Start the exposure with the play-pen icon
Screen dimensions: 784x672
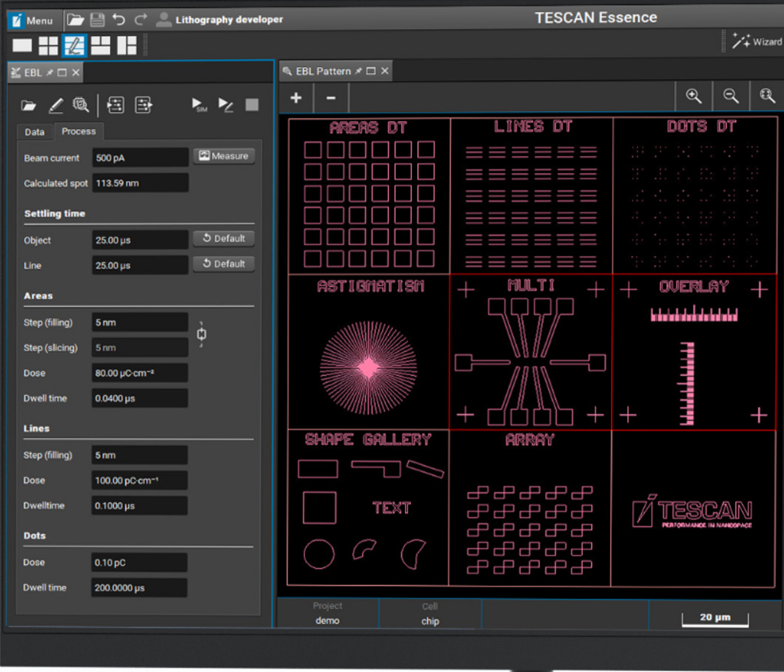226,105
